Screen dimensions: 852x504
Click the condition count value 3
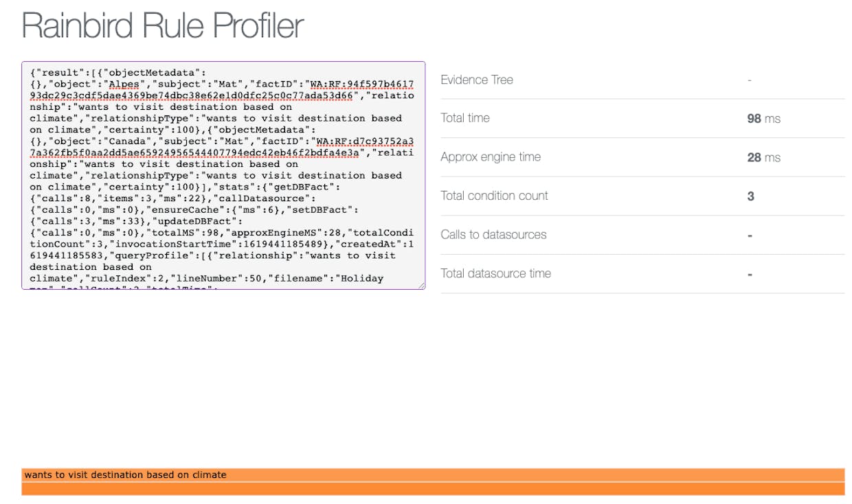[750, 196]
